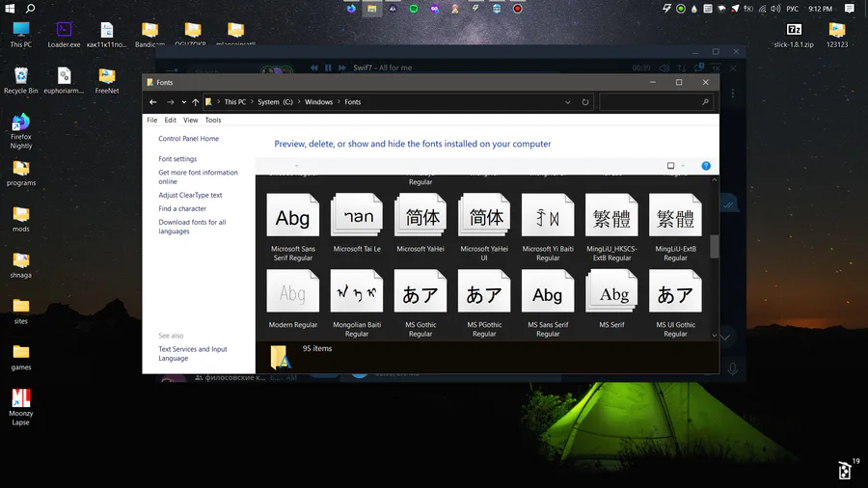Screen dimensions: 868x488
Task: Open the View menu
Action: [x=190, y=120]
